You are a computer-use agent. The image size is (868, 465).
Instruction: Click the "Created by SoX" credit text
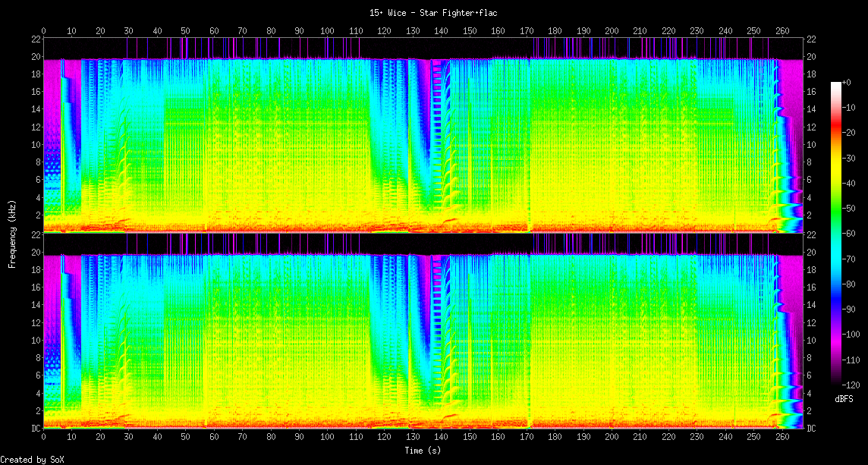(x=32, y=460)
